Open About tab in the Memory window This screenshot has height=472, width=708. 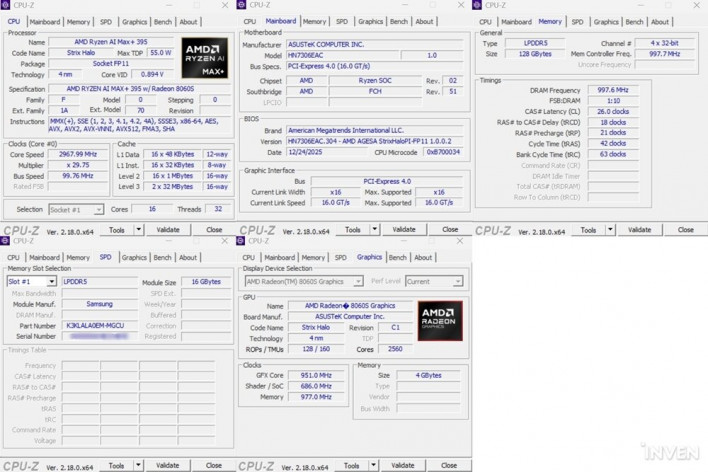[x=660, y=21]
